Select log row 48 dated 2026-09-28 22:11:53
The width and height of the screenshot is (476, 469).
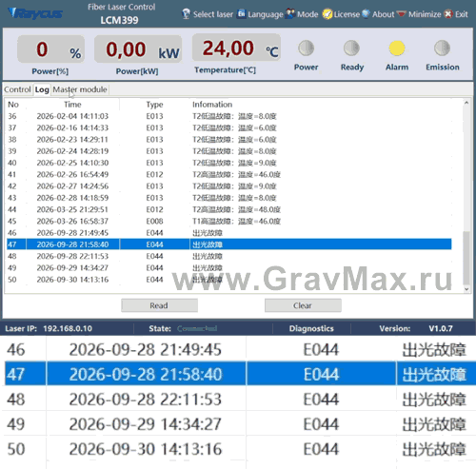[229, 256]
